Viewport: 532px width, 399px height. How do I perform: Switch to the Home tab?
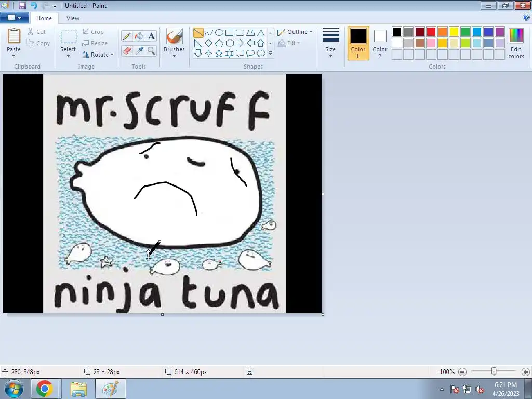click(44, 18)
